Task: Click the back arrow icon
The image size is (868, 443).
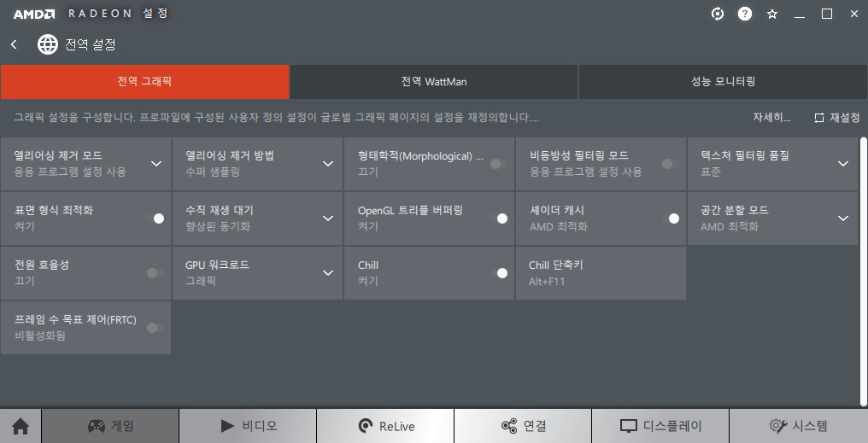Action: (15, 44)
